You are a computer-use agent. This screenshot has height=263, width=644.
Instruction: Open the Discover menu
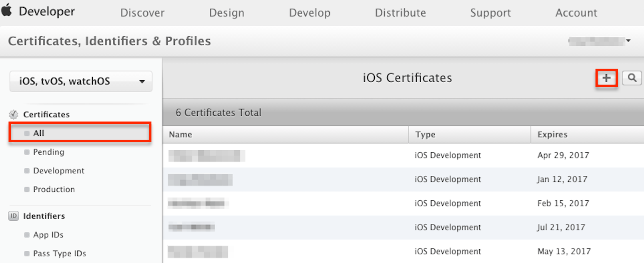point(142,13)
